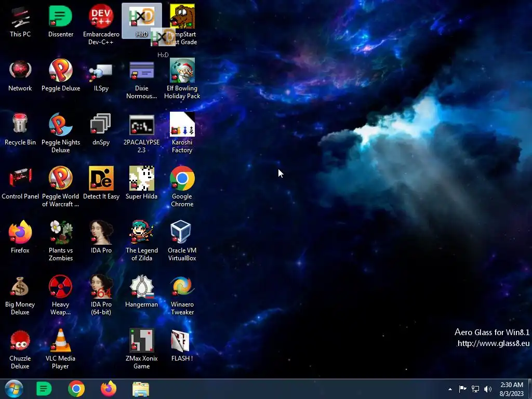The width and height of the screenshot is (532, 399).
Task: Open the Windows Start menu orb
Action: coord(14,389)
